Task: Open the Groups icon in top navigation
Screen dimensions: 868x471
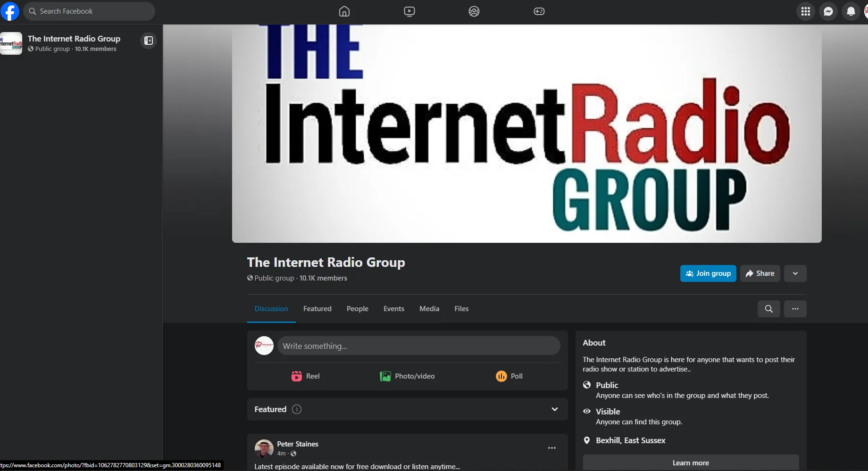Action: (474, 11)
